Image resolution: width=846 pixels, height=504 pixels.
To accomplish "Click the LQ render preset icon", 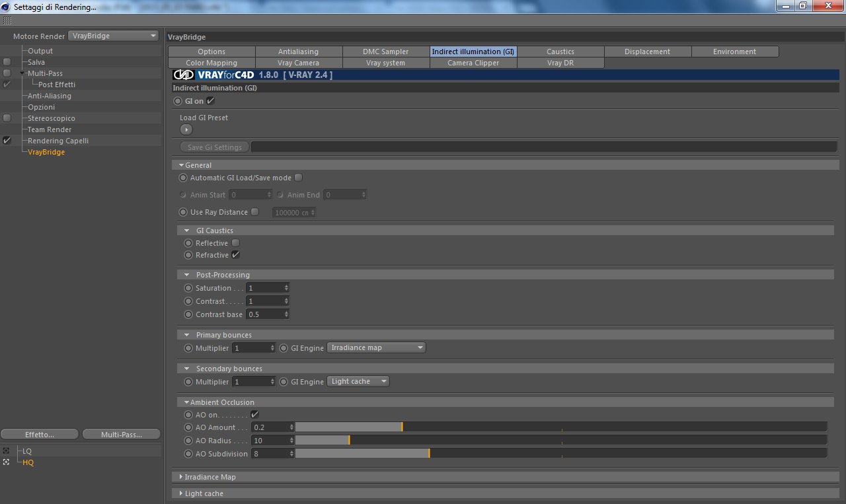I will [x=6, y=451].
